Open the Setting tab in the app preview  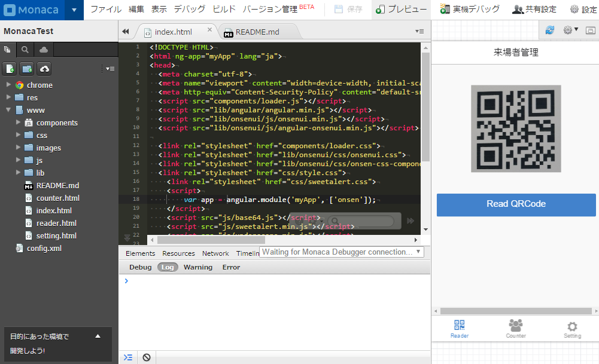click(x=572, y=329)
